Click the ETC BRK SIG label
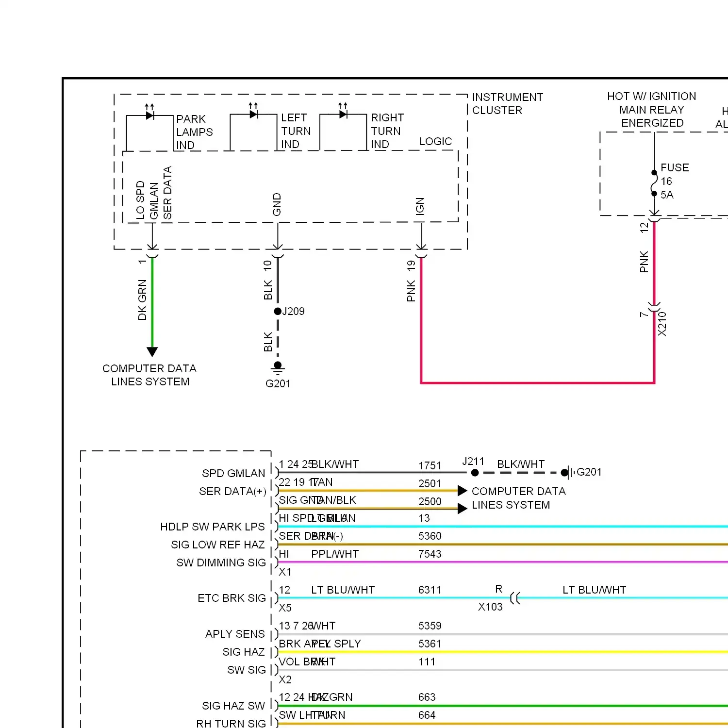The height and width of the screenshot is (728, 728). 232,598
